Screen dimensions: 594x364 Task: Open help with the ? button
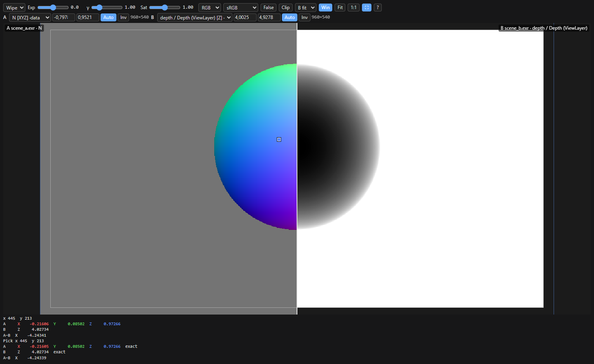[378, 8]
